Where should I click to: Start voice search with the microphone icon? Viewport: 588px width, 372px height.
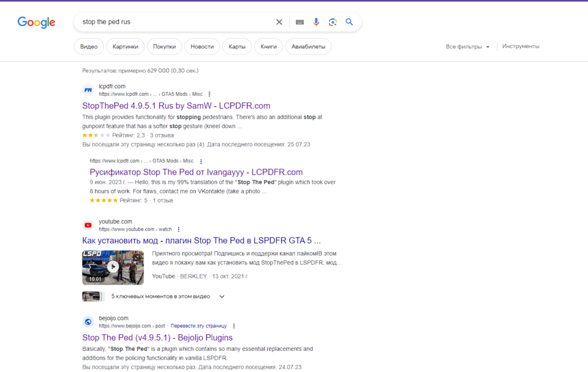(x=316, y=21)
